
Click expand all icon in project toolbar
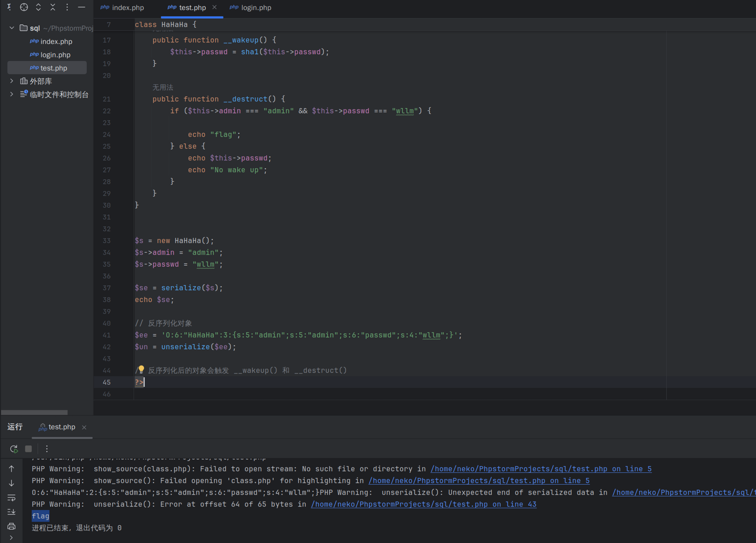coord(38,7)
